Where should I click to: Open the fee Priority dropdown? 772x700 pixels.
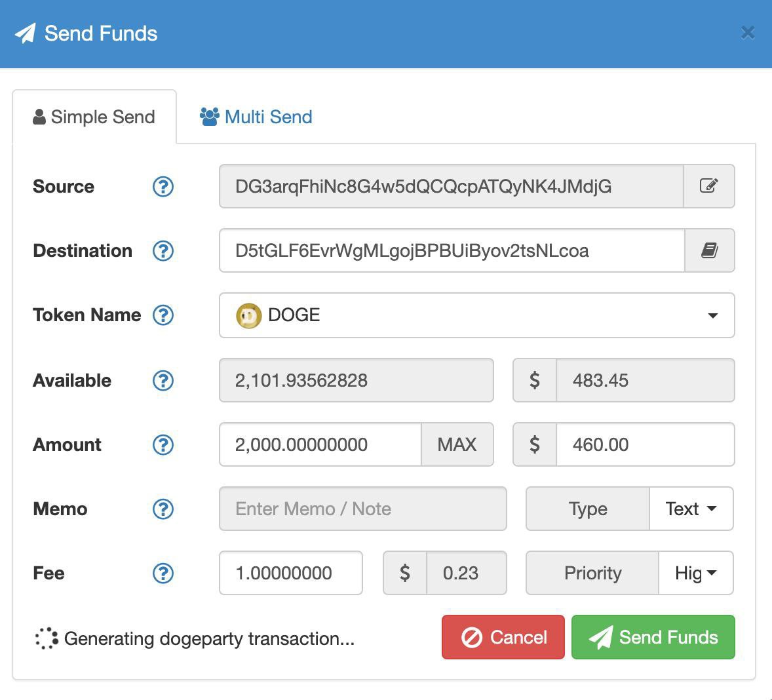click(x=696, y=573)
